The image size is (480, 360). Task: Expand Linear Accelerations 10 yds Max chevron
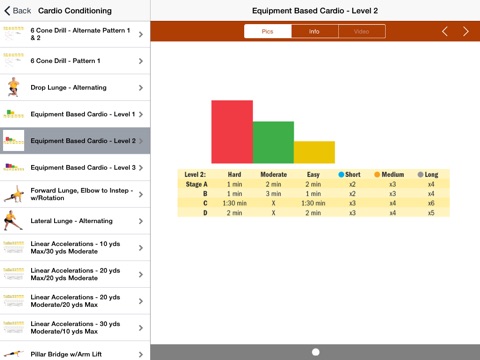(x=141, y=248)
